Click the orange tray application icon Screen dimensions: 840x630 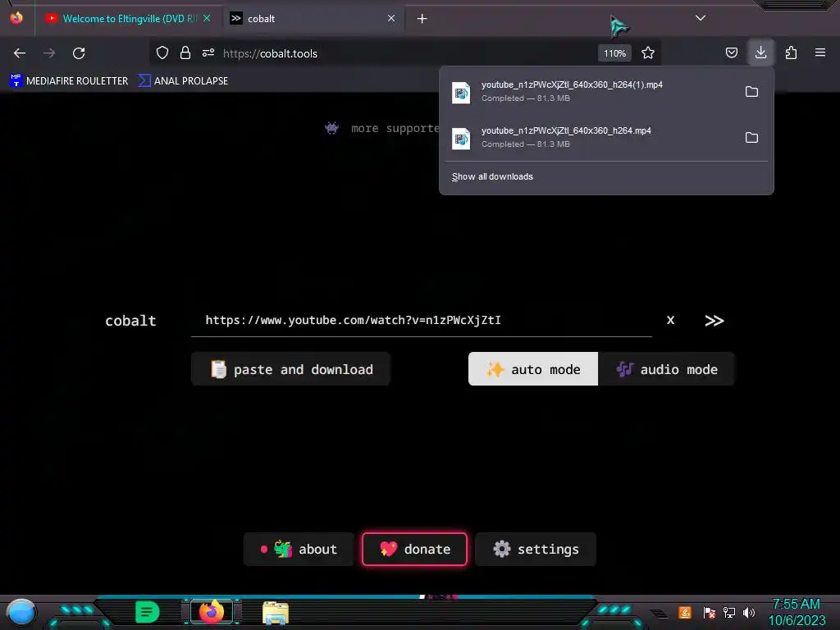pyautogui.click(x=685, y=612)
